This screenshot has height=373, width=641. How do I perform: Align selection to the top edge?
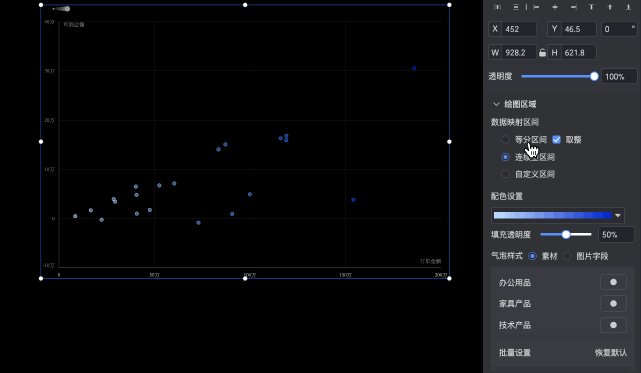coord(591,7)
